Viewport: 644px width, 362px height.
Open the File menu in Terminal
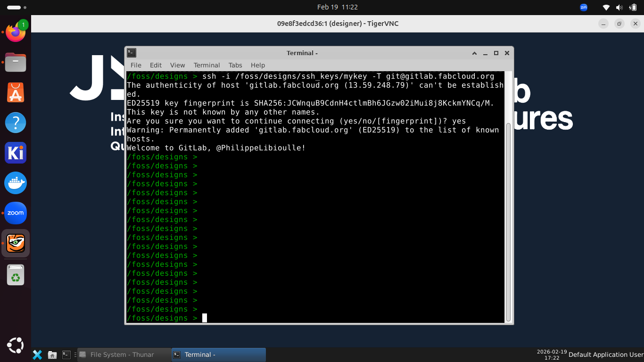[x=136, y=65]
